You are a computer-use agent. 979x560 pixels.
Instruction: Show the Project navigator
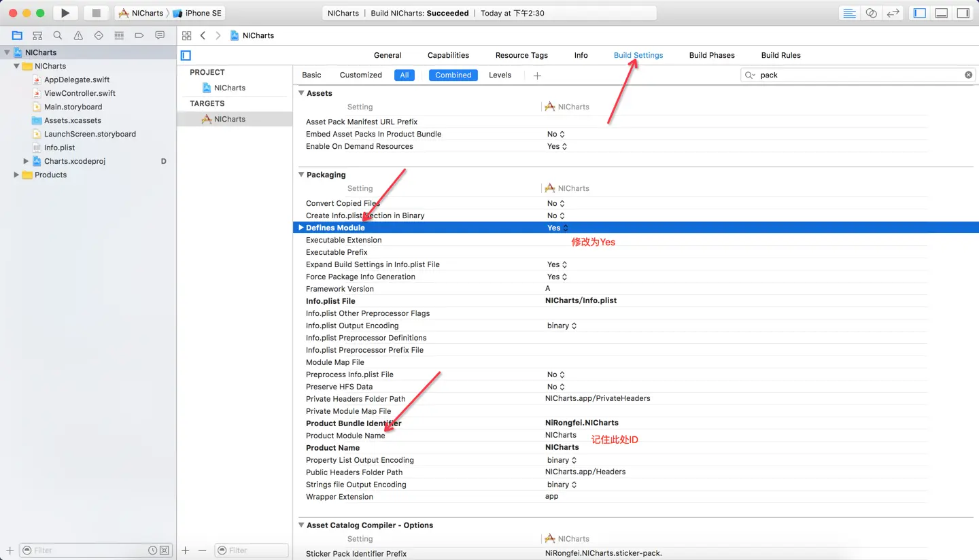[x=17, y=35]
